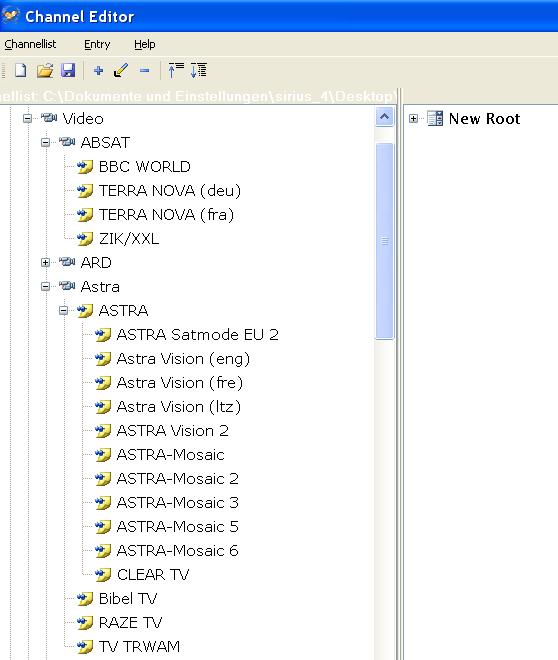Select TERRA NOVA (fra) channel
Image resolution: width=558 pixels, height=660 pixels.
coord(166,215)
